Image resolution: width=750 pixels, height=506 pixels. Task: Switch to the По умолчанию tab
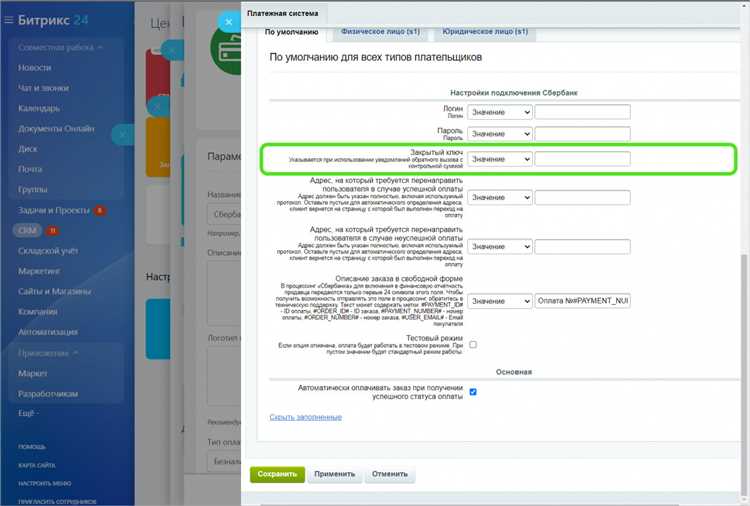coord(291,32)
